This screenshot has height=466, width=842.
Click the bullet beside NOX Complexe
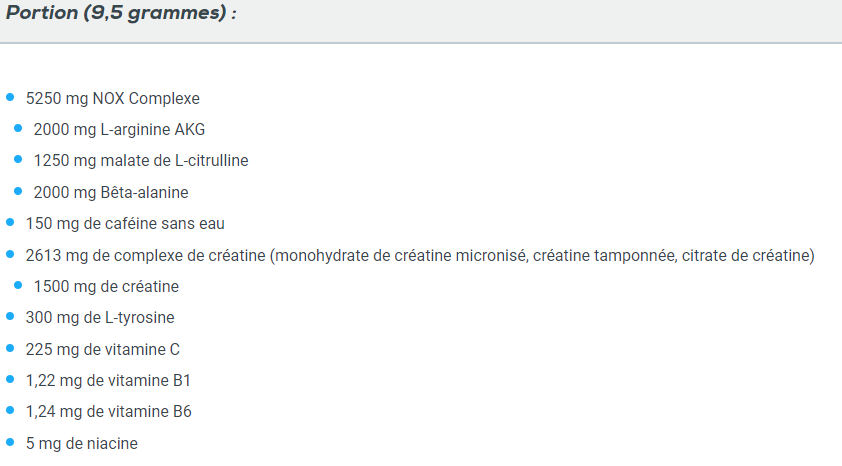pyautogui.click(x=10, y=97)
